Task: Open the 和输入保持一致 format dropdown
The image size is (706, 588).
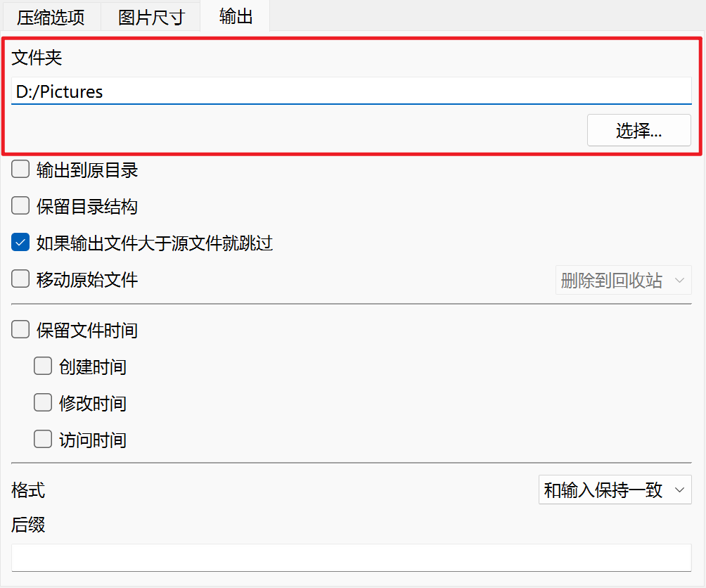Action: pyautogui.click(x=614, y=490)
